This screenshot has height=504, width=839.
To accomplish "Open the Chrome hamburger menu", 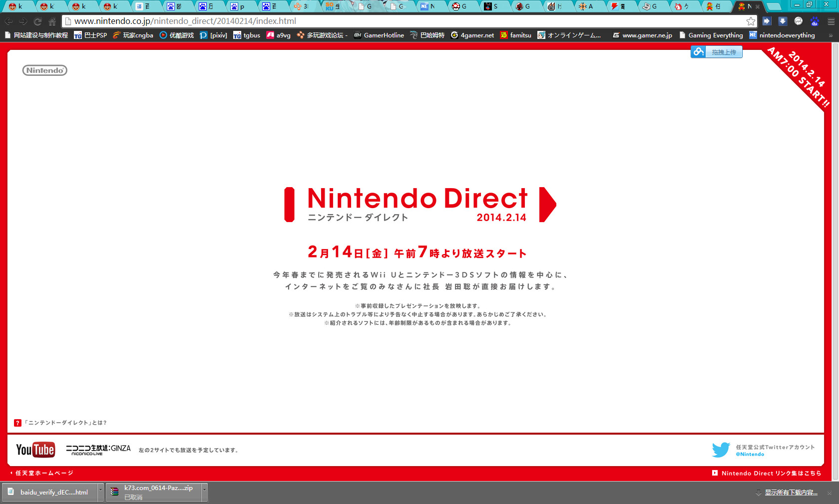I will 831,21.
